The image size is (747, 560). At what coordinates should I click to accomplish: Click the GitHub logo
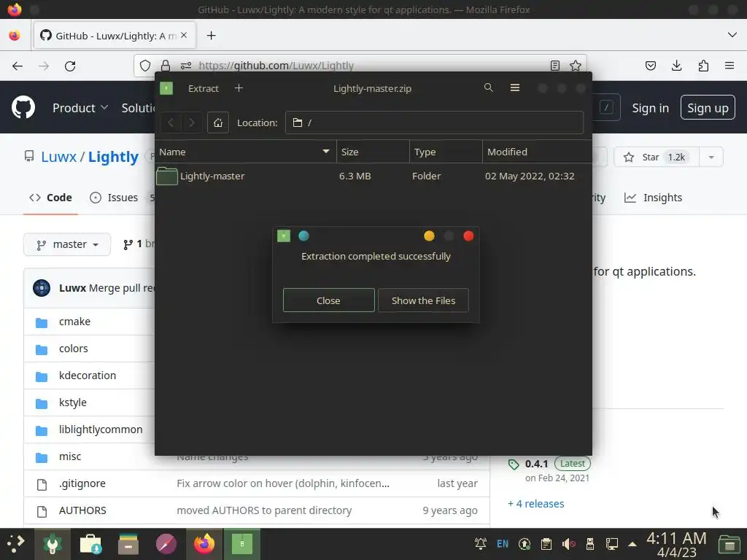pos(23,107)
